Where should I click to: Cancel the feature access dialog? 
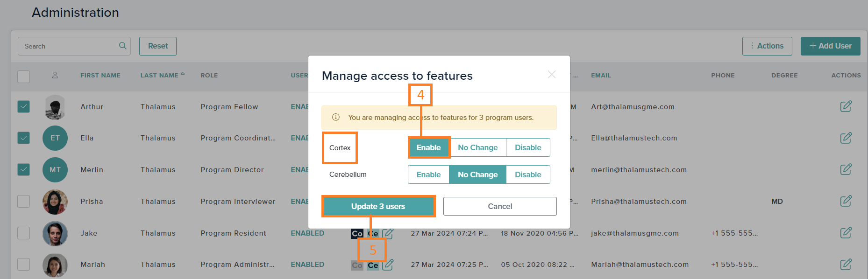point(500,206)
